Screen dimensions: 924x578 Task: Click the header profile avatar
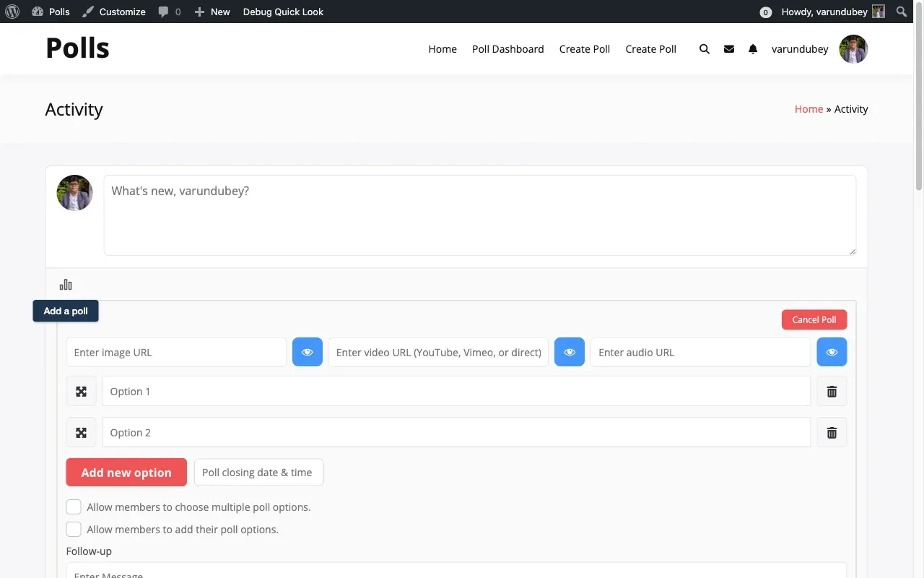click(x=853, y=49)
